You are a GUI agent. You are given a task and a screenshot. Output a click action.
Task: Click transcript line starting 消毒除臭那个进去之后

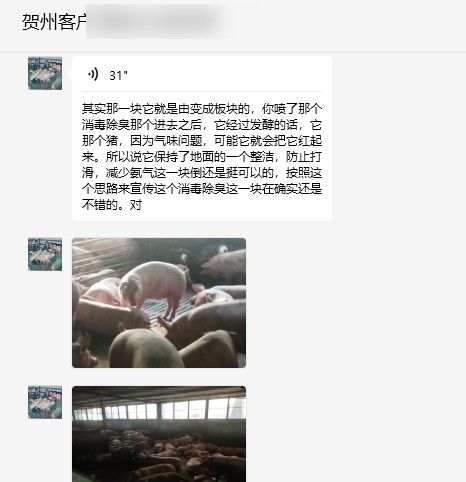click(202, 125)
